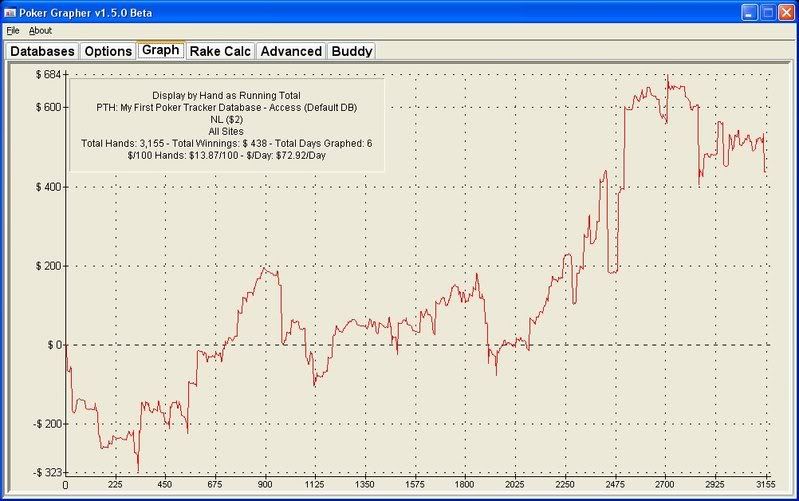Switch to the Buddy tab

[x=350, y=51]
